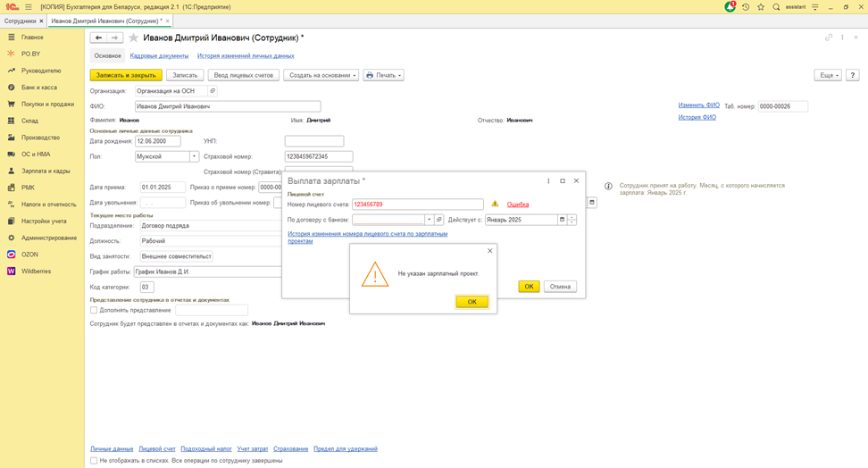The width and height of the screenshot is (868, 468).
Task: Adjust month with Действует с stepper arrows
Action: coord(572,220)
